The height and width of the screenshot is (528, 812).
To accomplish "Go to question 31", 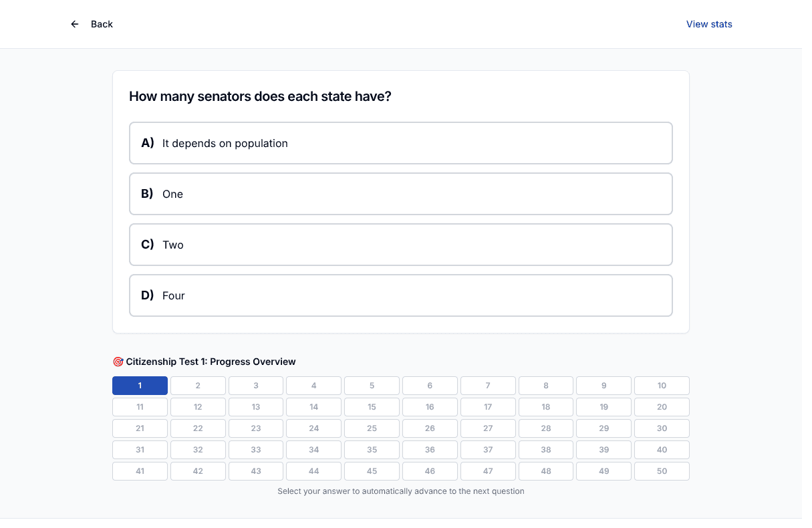I will click(140, 450).
